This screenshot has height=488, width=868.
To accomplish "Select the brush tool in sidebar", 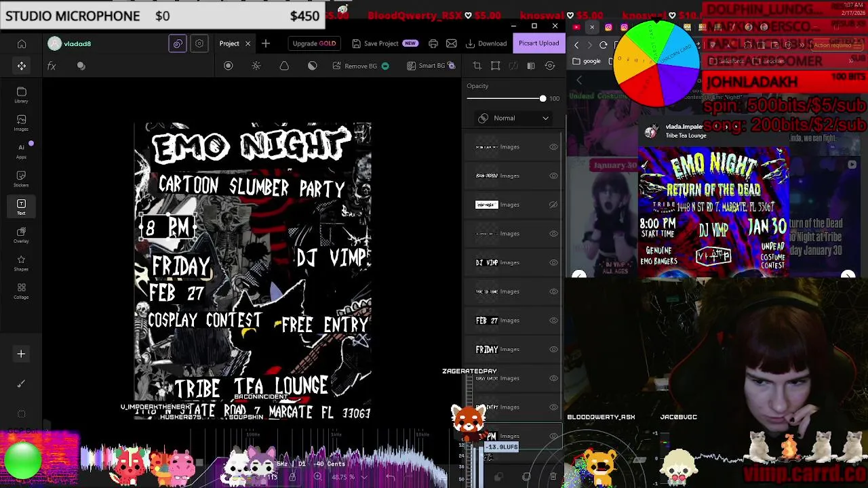I will [x=21, y=384].
